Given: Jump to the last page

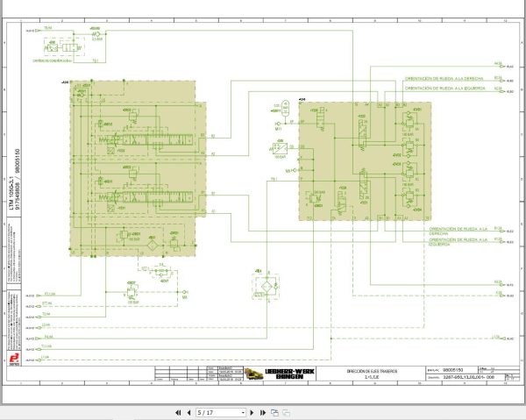Looking at the screenshot, I should point(263,413).
